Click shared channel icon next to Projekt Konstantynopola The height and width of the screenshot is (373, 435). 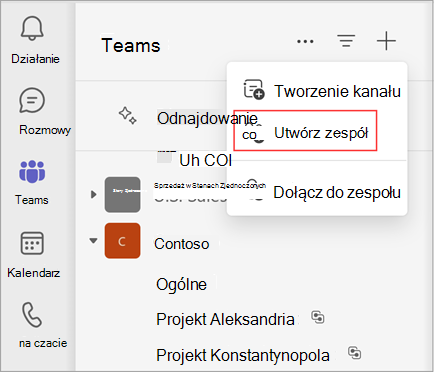354,353
